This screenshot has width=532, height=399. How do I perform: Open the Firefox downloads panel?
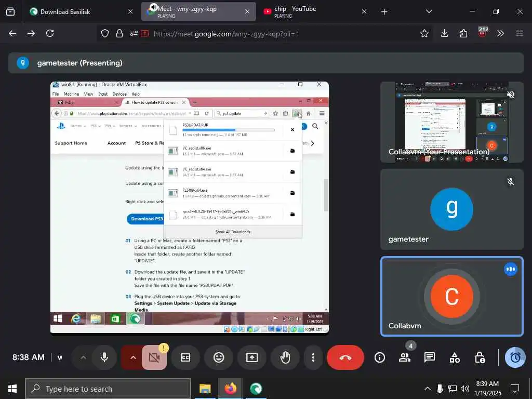pyautogui.click(x=445, y=33)
